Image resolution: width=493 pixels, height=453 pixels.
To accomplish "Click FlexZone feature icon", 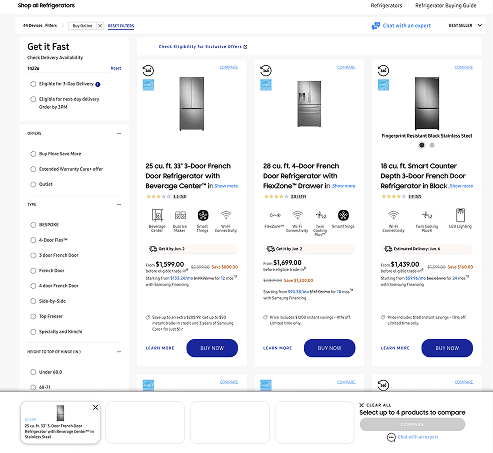I will click(x=275, y=215).
